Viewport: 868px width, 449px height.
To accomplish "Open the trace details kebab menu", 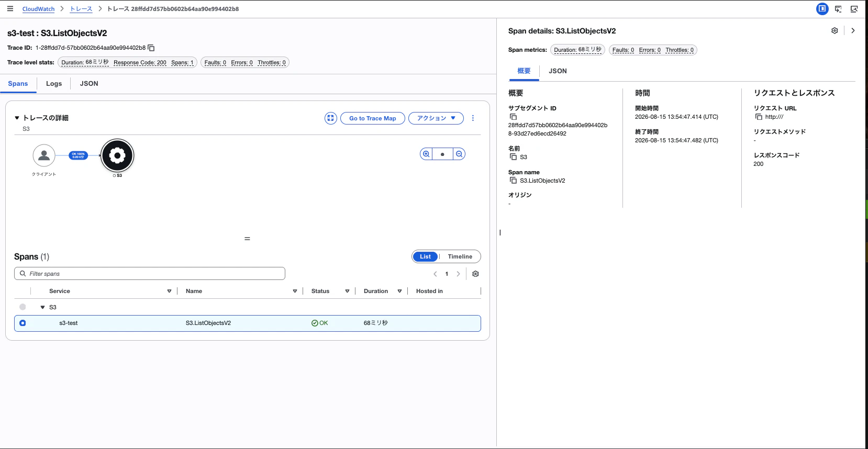I will pyautogui.click(x=473, y=118).
